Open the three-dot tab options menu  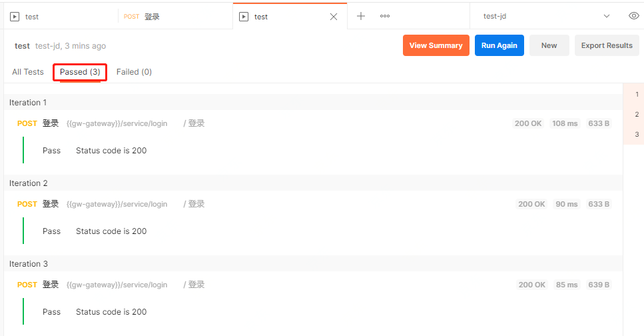tap(385, 16)
